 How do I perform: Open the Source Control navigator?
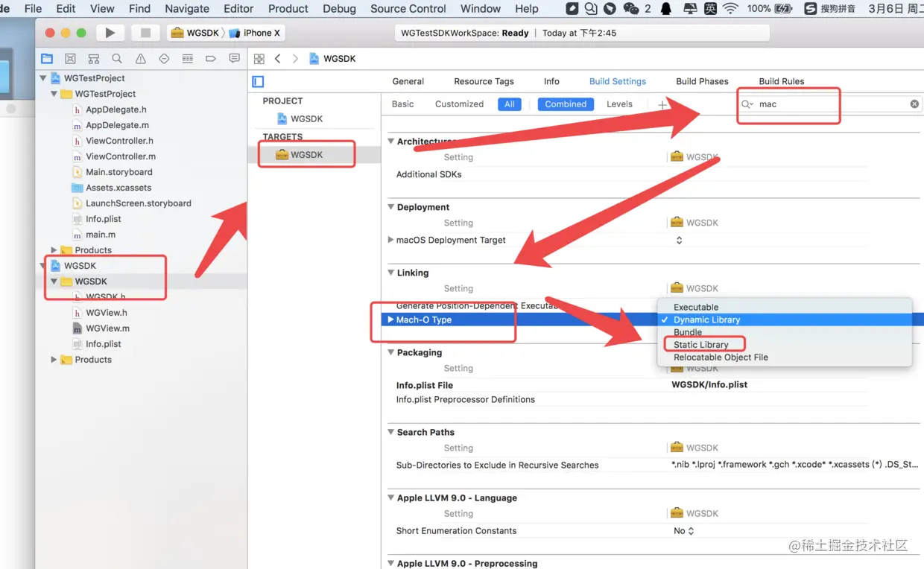(x=70, y=59)
